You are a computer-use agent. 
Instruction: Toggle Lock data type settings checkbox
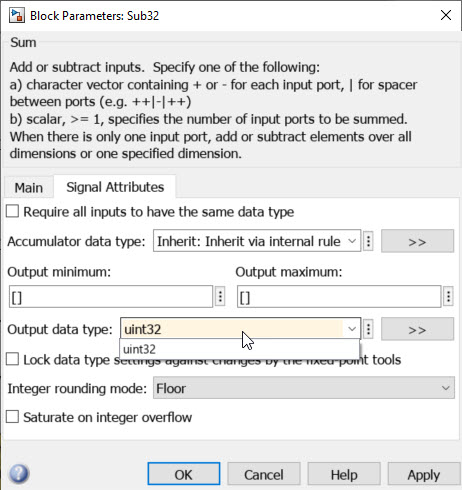pyautogui.click(x=12, y=359)
